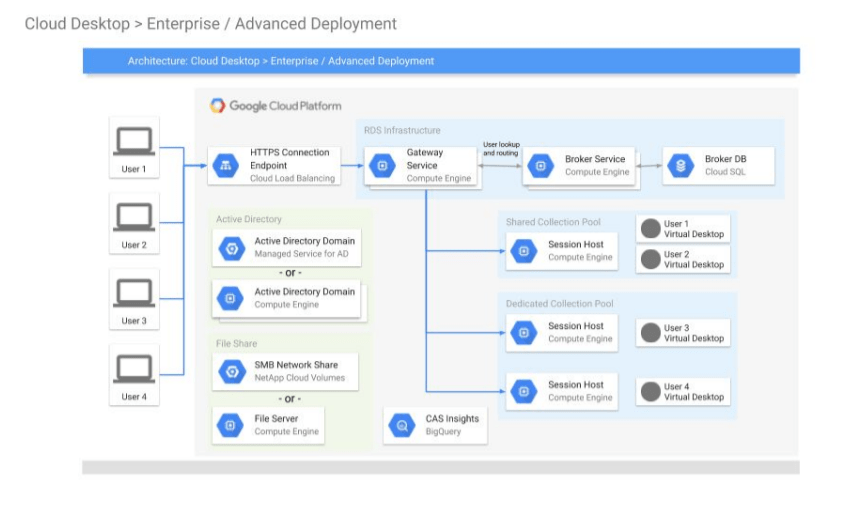The image size is (860, 519).
Task: Click the User 4 caption under laptop
Action: click(134, 396)
